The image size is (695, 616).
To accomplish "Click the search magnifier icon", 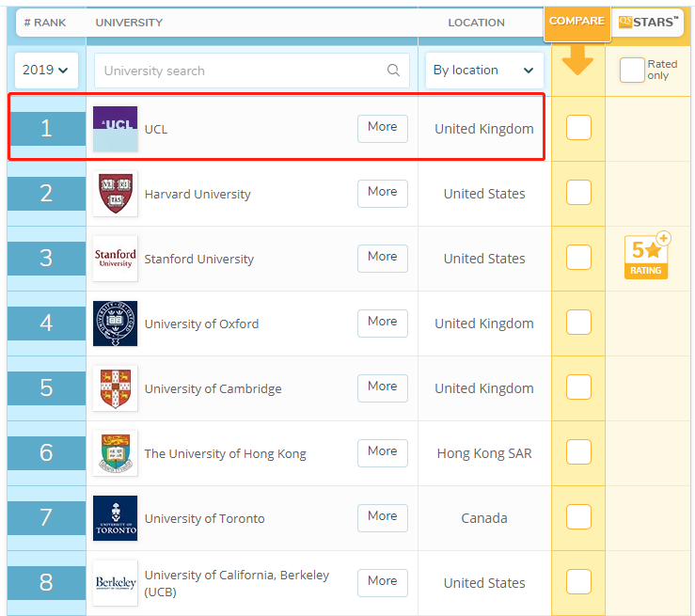I will 393,70.
